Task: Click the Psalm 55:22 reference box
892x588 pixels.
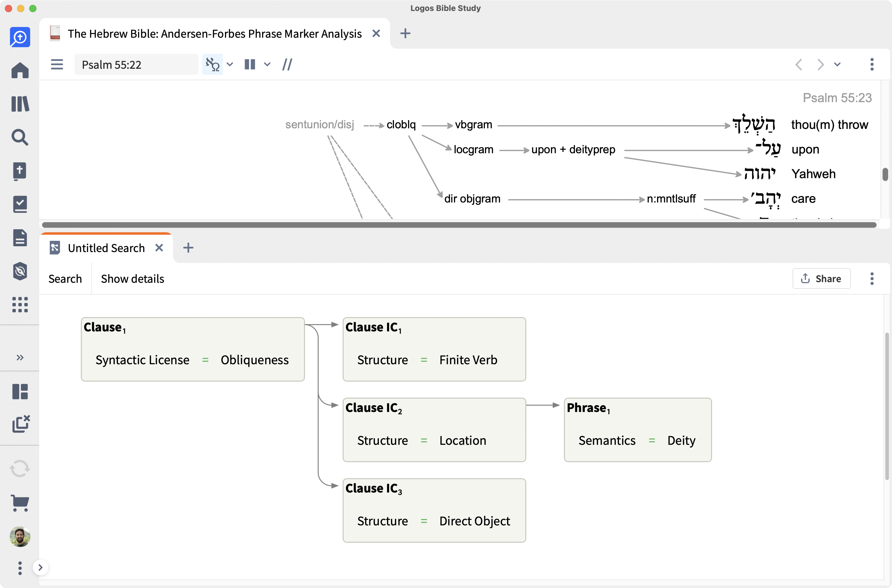Action: 136,64
